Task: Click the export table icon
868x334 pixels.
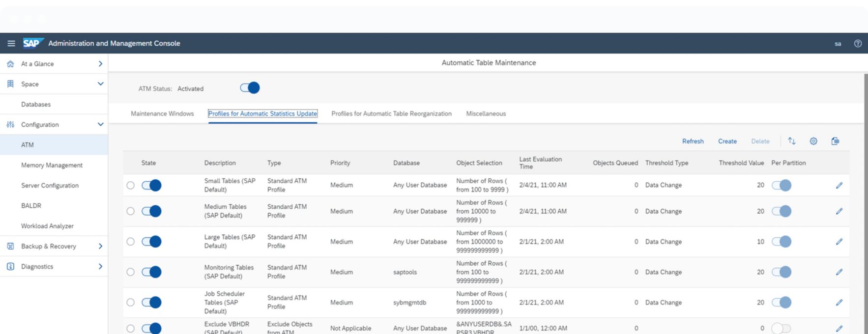Action: coord(835,141)
